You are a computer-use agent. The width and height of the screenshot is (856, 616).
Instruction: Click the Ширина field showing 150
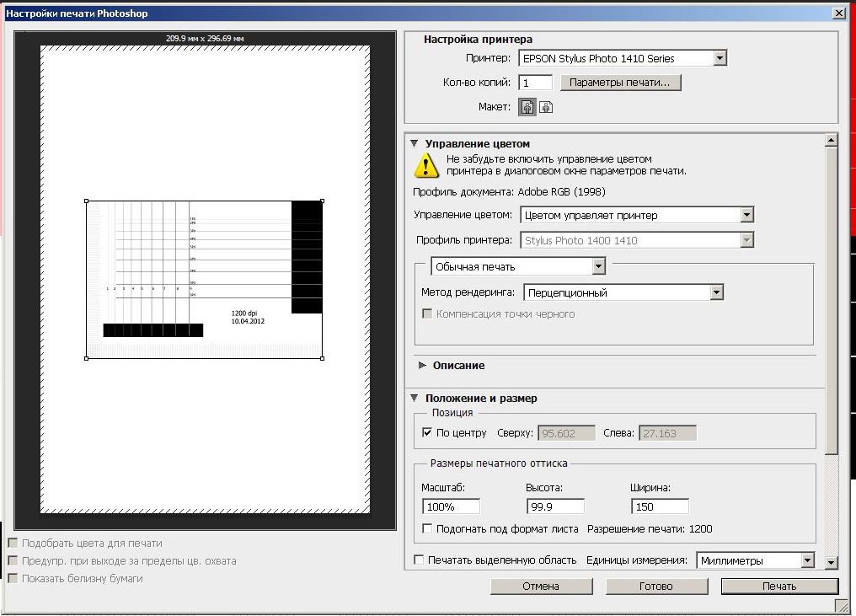pyautogui.click(x=660, y=506)
